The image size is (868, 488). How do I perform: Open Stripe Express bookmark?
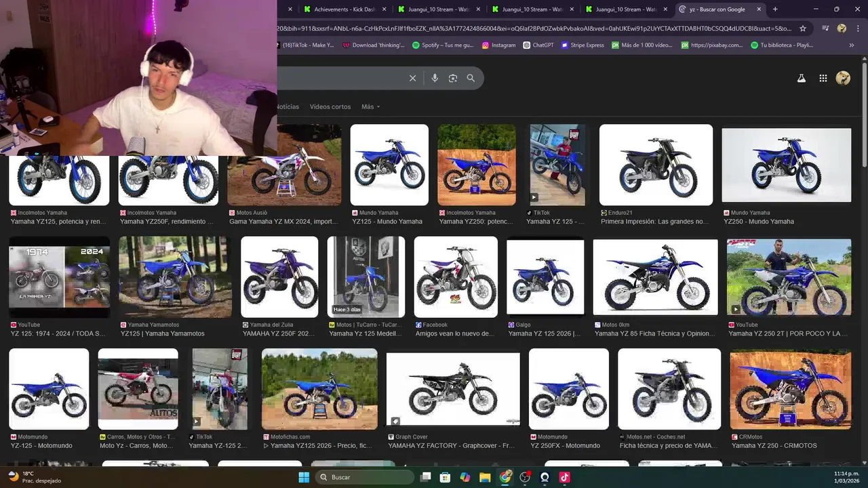coord(583,45)
